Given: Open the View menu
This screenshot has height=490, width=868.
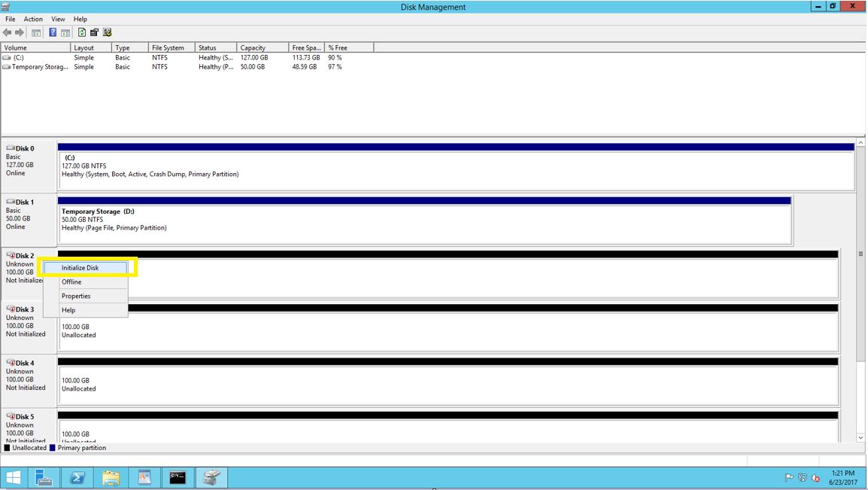Looking at the screenshot, I should click(57, 19).
